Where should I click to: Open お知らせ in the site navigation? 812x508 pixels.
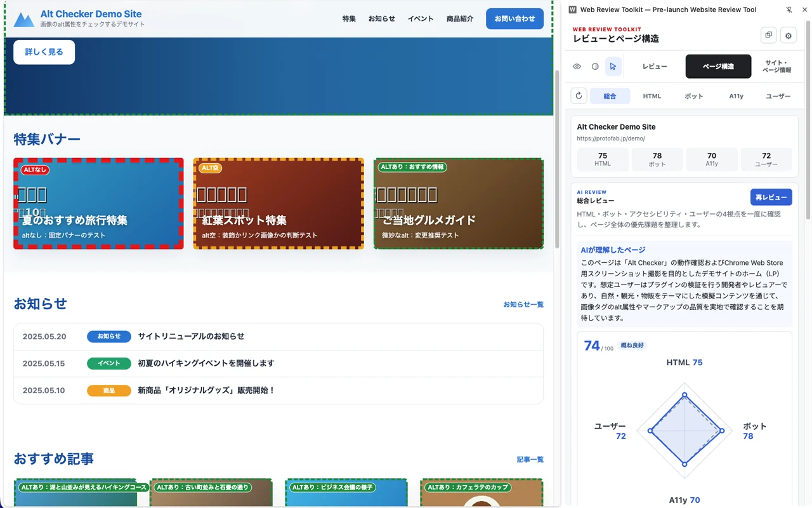point(382,19)
